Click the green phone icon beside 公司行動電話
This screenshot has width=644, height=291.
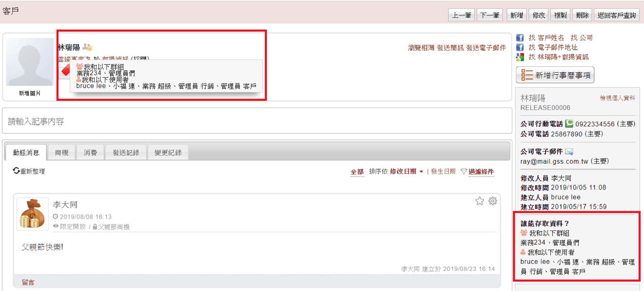(x=569, y=124)
